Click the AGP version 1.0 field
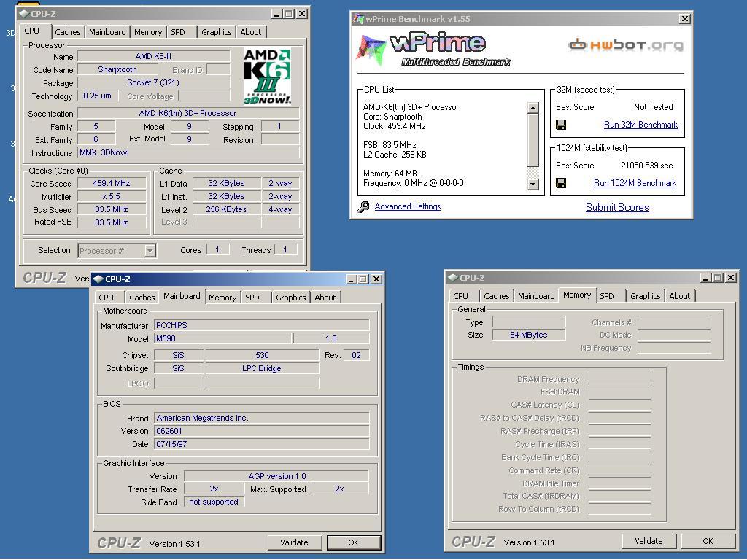747x560 pixels. [276, 476]
